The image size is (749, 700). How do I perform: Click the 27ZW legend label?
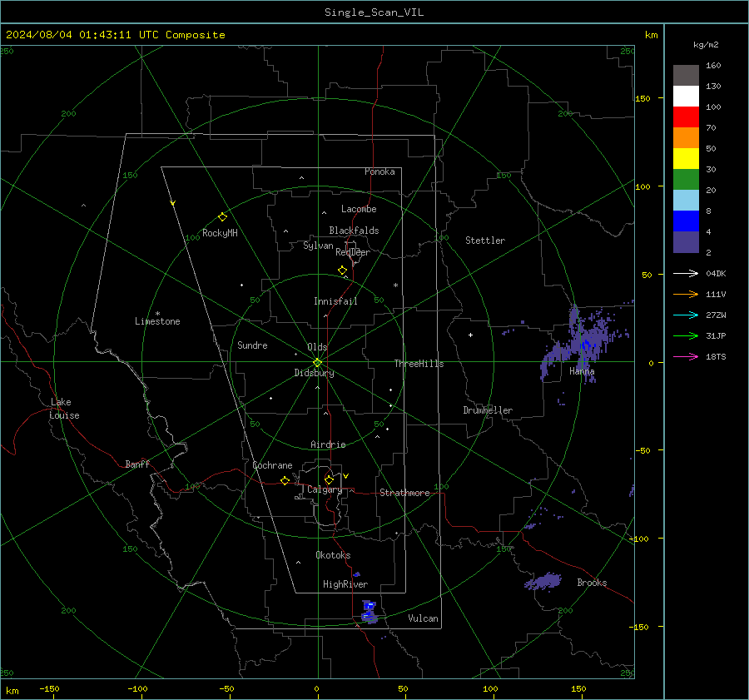click(716, 315)
